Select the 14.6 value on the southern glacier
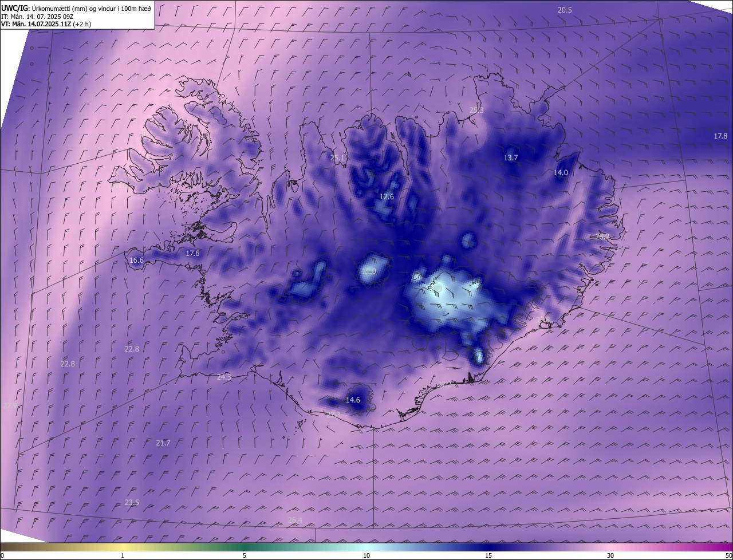 tap(353, 400)
